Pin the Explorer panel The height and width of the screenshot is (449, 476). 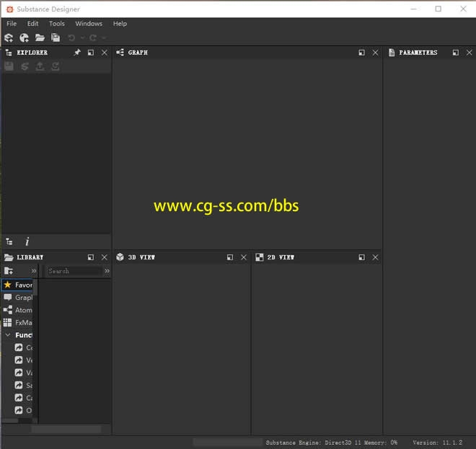pos(77,53)
